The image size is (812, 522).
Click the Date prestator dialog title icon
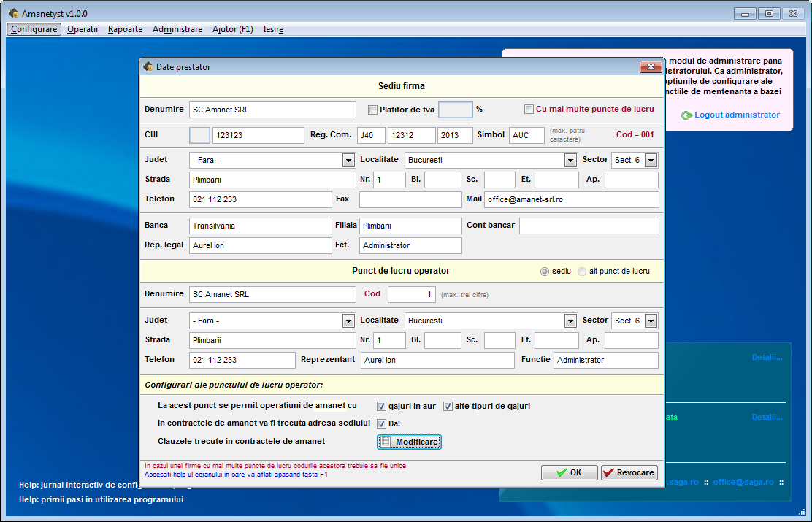[148, 66]
